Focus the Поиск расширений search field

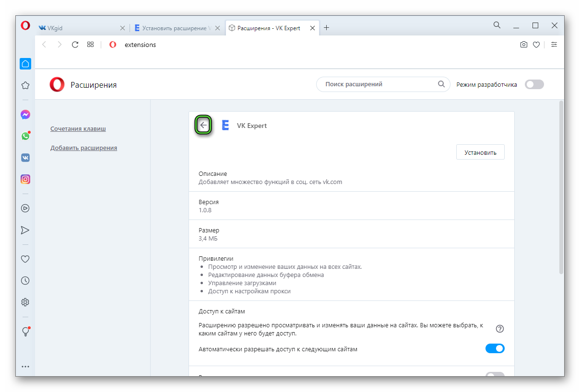click(x=383, y=84)
